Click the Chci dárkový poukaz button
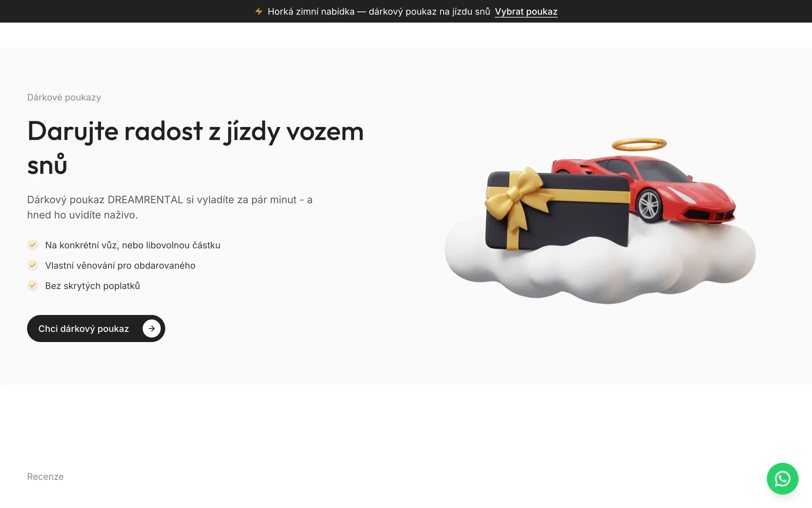Viewport: 812px width, 508px height. pyautogui.click(x=96, y=329)
